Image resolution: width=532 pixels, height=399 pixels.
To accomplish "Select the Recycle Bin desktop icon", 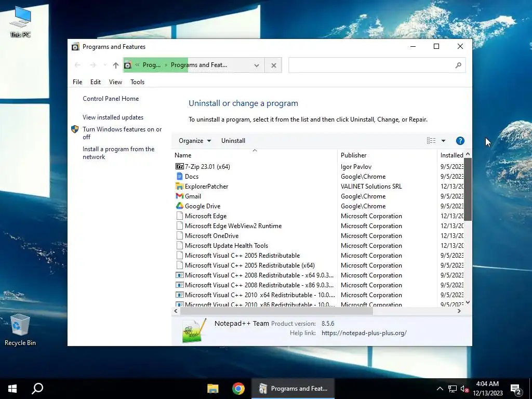I will click(x=20, y=330).
